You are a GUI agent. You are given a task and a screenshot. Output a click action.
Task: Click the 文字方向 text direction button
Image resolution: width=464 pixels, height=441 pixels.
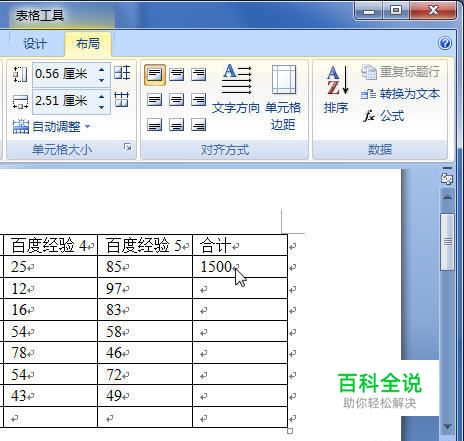[x=236, y=89]
